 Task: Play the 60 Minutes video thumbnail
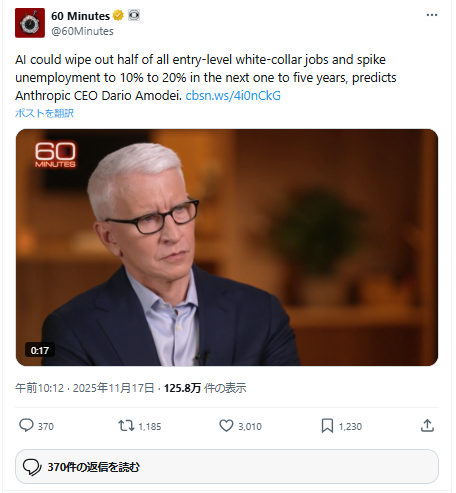pos(227,247)
